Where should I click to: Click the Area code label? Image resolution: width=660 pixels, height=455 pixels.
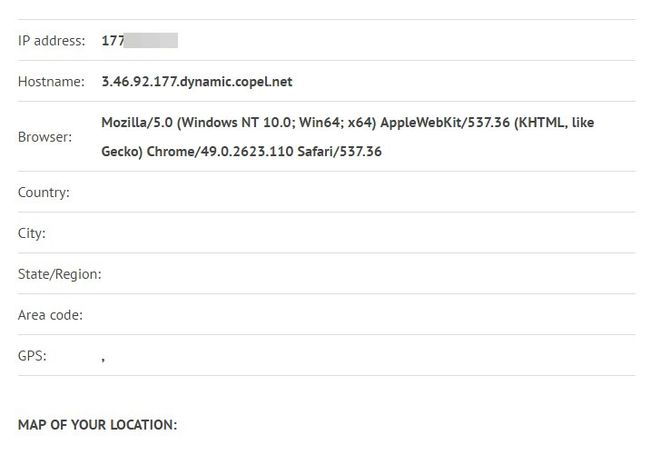[50, 315]
